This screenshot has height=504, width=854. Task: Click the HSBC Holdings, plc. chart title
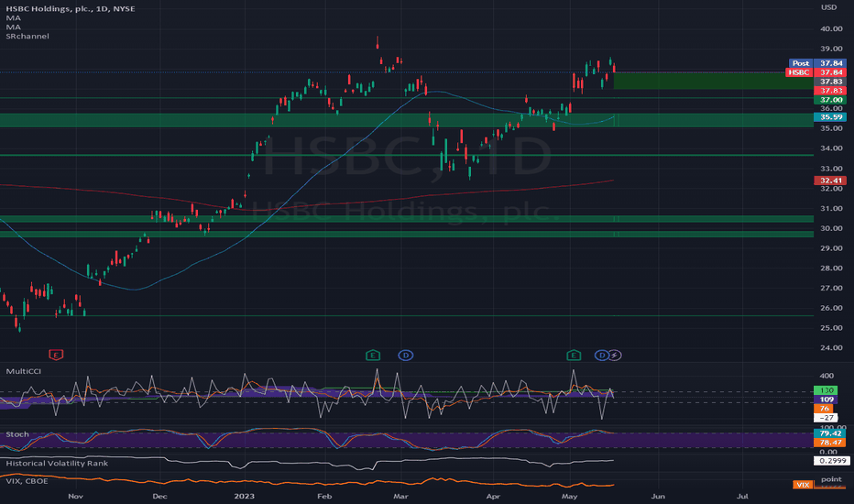coord(71,9)
